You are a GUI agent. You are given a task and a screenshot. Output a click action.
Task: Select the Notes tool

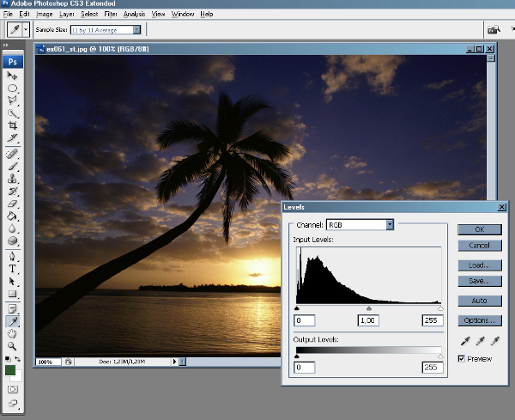[13, 309]
